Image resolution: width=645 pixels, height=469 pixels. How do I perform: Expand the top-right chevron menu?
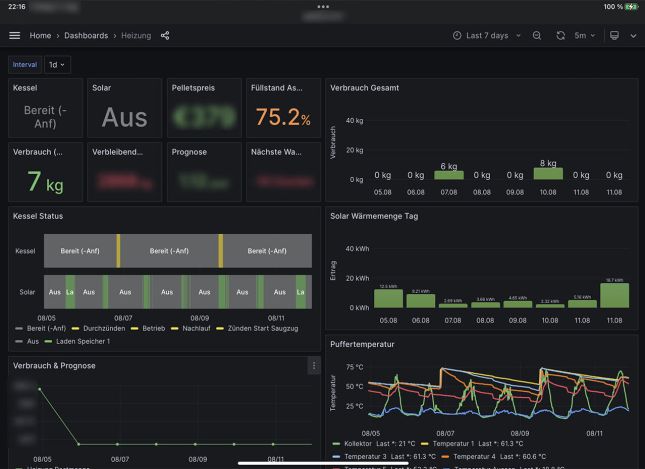[633, 36]
